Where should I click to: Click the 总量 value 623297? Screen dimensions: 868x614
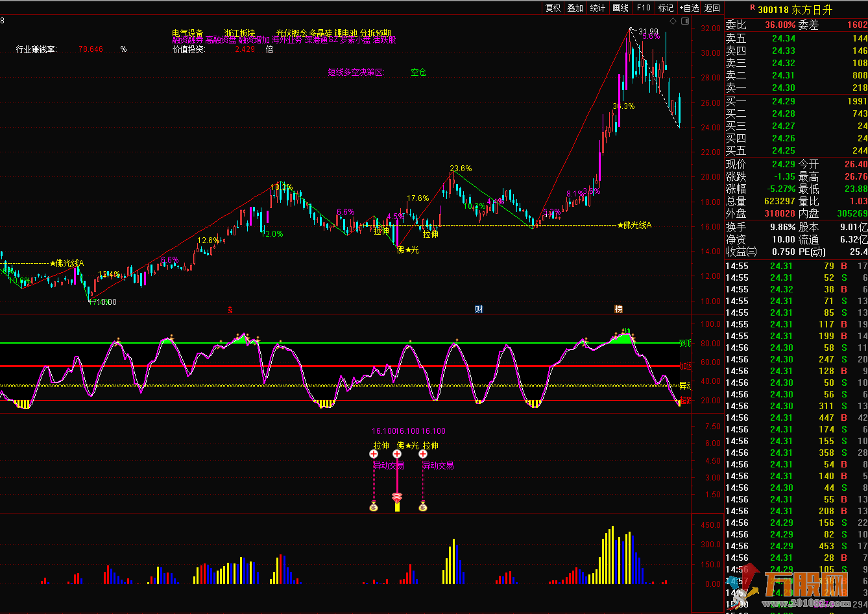point(780,202)
